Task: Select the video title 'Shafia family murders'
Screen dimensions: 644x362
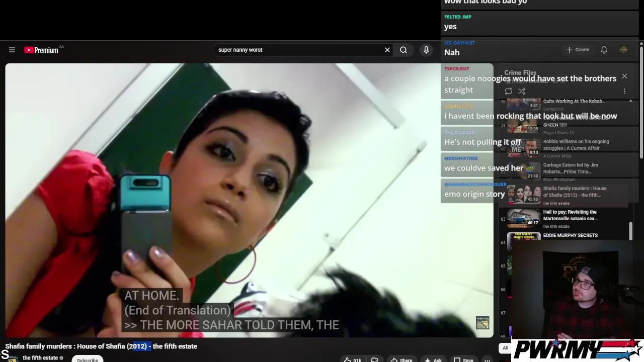Action: tap(101, 346)
